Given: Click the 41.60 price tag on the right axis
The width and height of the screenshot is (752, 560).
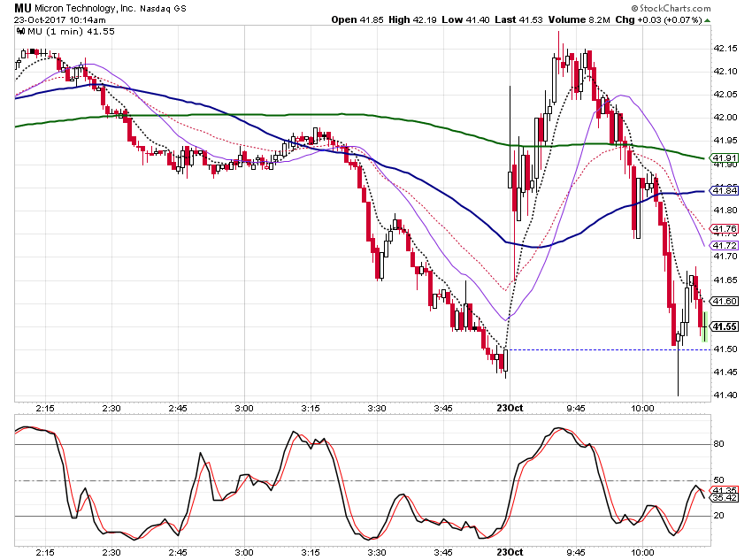Looking at the screenshot, I should (725, 301).
